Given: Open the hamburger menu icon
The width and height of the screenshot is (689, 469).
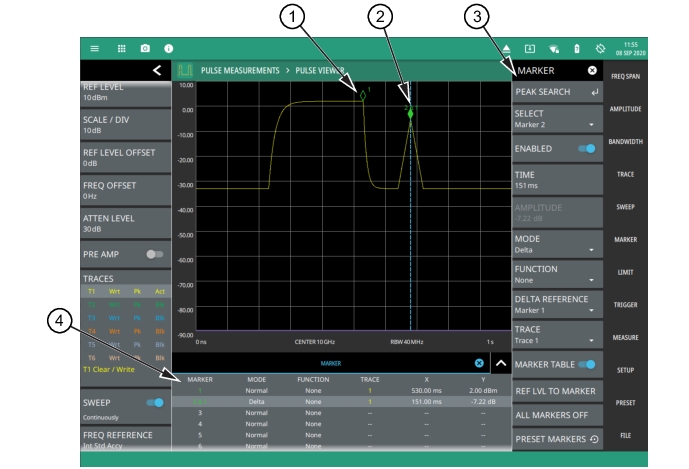Looking at the screenshot, I should coord(94,48).
